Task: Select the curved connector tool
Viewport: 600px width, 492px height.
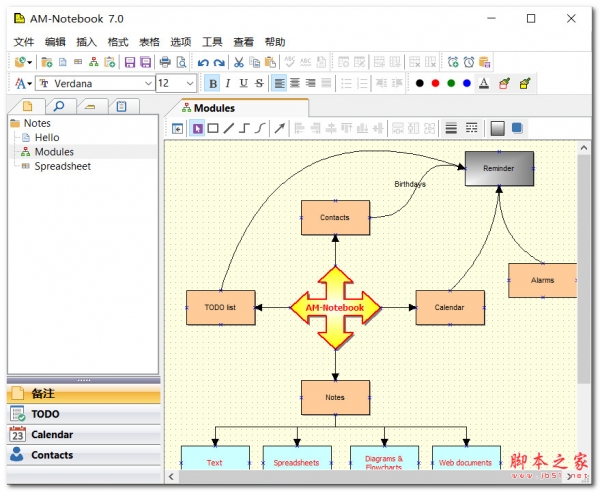Action: click(260, 129)
